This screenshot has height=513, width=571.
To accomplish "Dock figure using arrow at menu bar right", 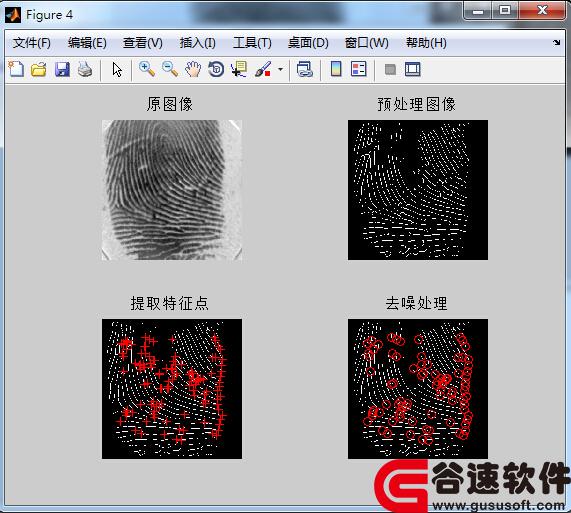I will (556, 43).
